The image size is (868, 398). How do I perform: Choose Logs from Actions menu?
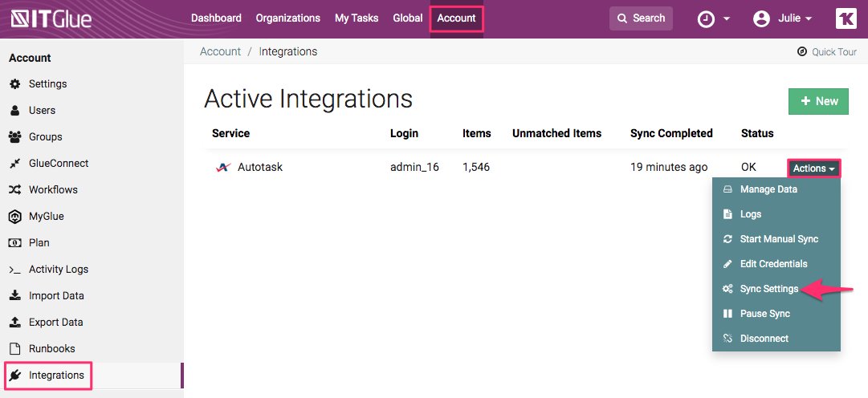pos(776,214)
